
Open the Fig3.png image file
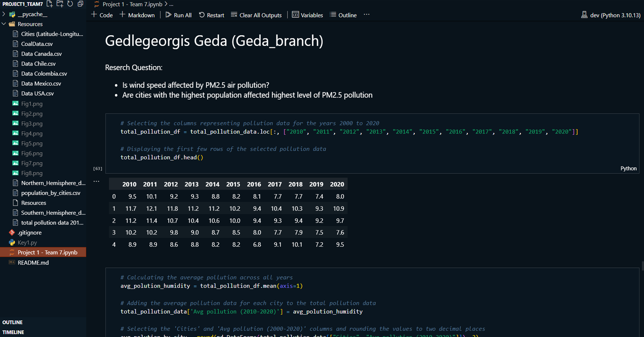point(32,124)
